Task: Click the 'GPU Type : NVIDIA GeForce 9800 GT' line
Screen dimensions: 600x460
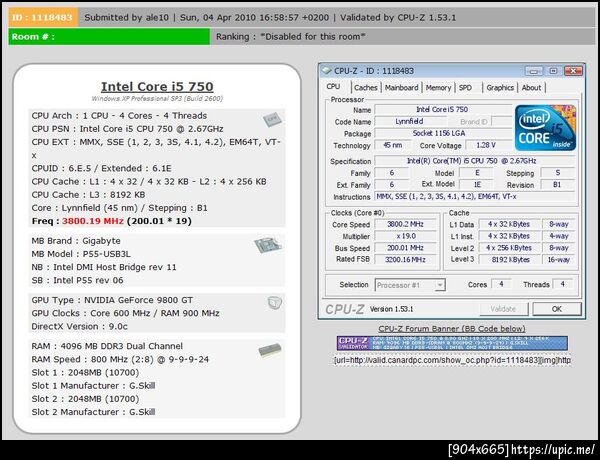Action: coord(112,300)
